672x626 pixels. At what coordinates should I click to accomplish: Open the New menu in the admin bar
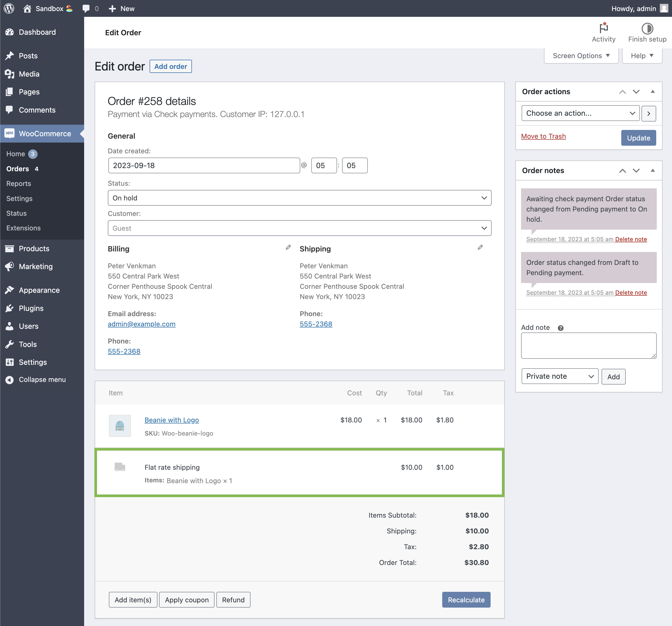pyautogui.click(x=121, y=8)
